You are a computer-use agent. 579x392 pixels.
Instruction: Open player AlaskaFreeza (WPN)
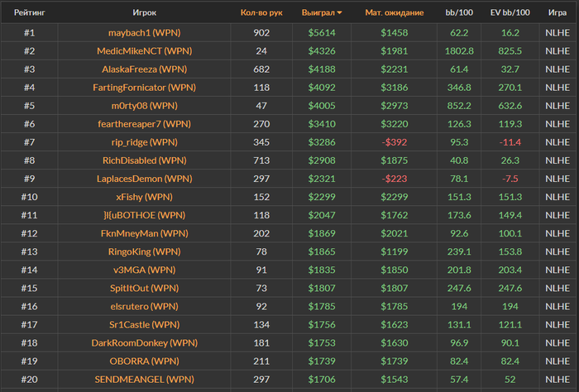[x=145, y=69]
